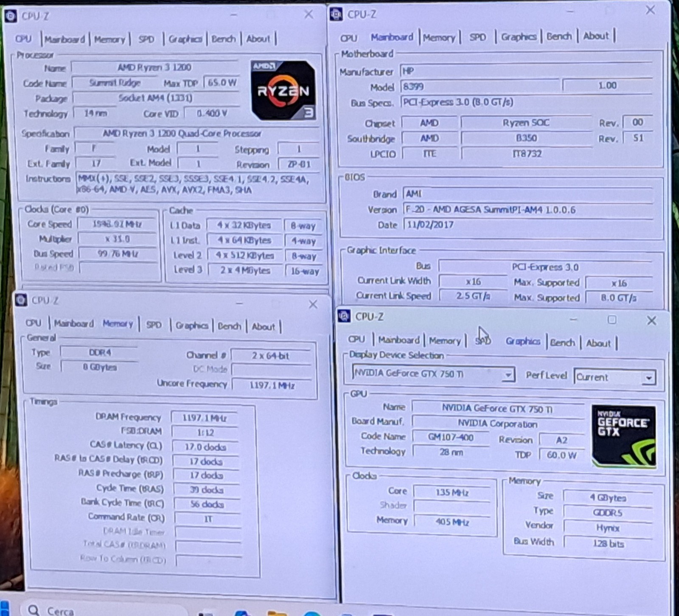Select SPD tab in the Motherboard window

478,37
